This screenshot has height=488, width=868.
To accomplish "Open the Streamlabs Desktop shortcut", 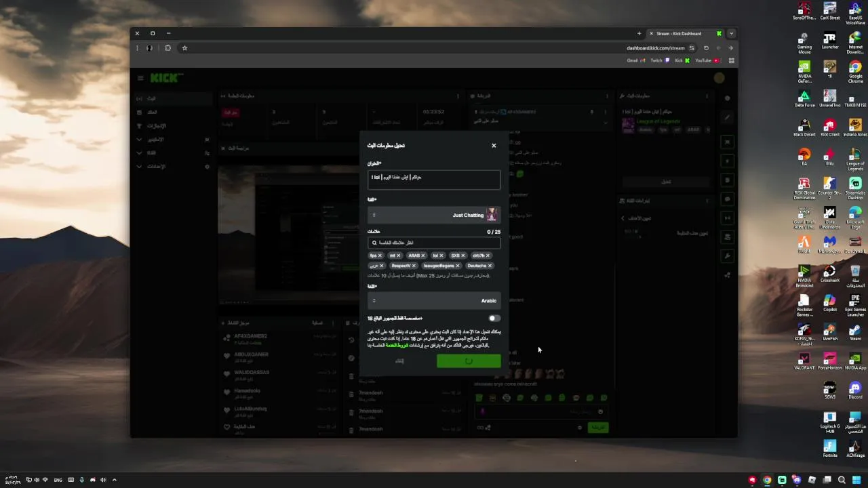I will 855,188.
